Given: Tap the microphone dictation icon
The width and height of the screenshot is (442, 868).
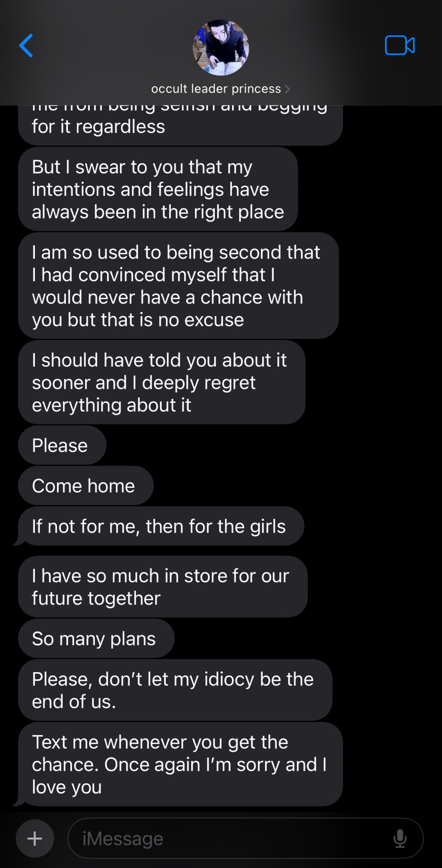Looking at the screenshot, I should tap(400, 839).
